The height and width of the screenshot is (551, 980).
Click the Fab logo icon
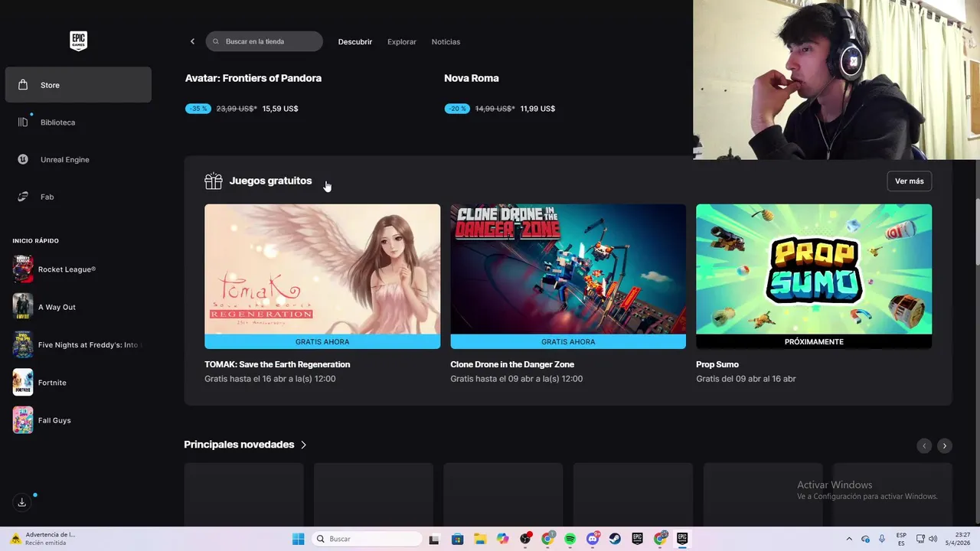pyautogui.click(x=23, y=197)
